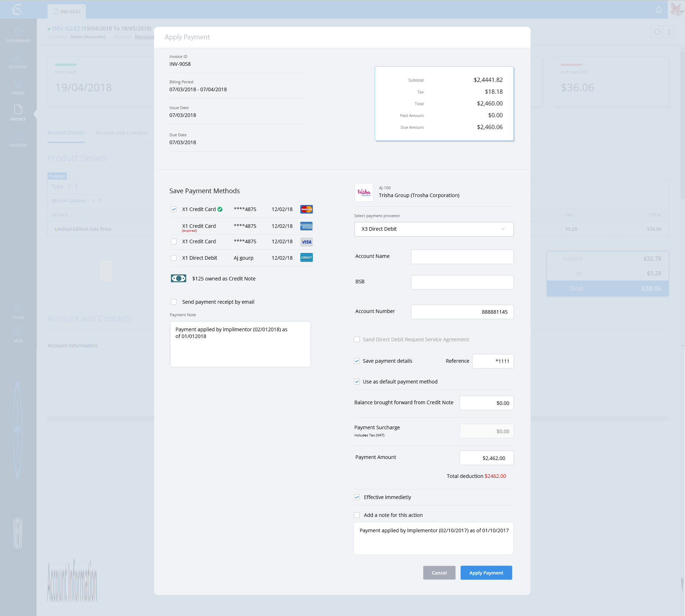Select the Invoice document icon
Viewport: 685px width, 616px height.
(18, 109)
